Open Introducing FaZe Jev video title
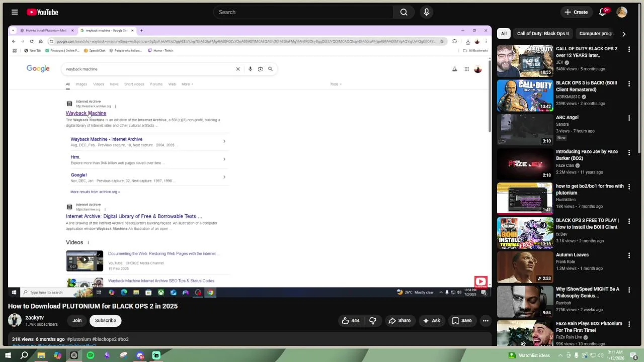 coord(587,155)
